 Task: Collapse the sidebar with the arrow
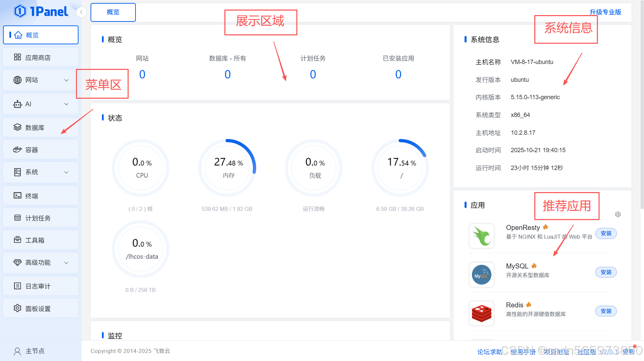(81, 12)
